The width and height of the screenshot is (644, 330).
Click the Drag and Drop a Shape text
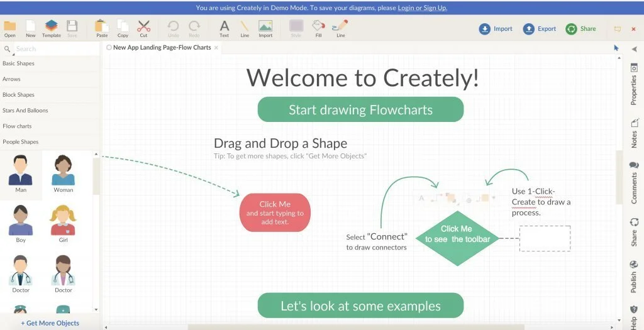tap(280, 143)
